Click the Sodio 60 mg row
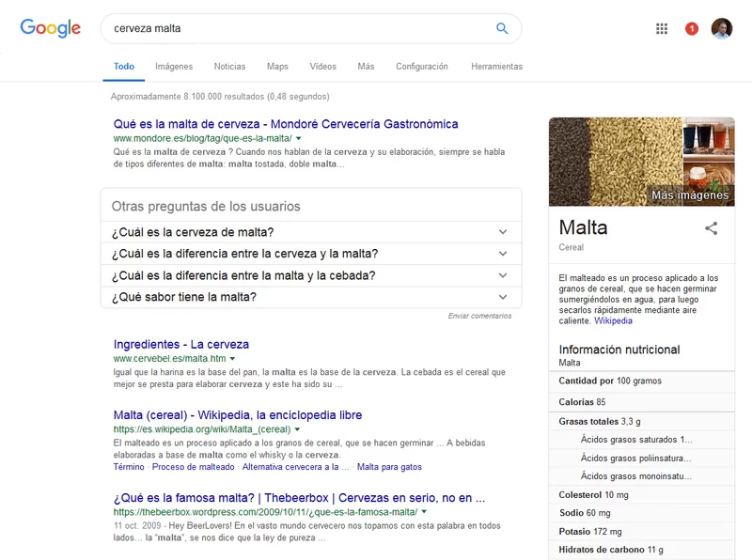Screen dimensions: 752x560 (x=642, y=513)
